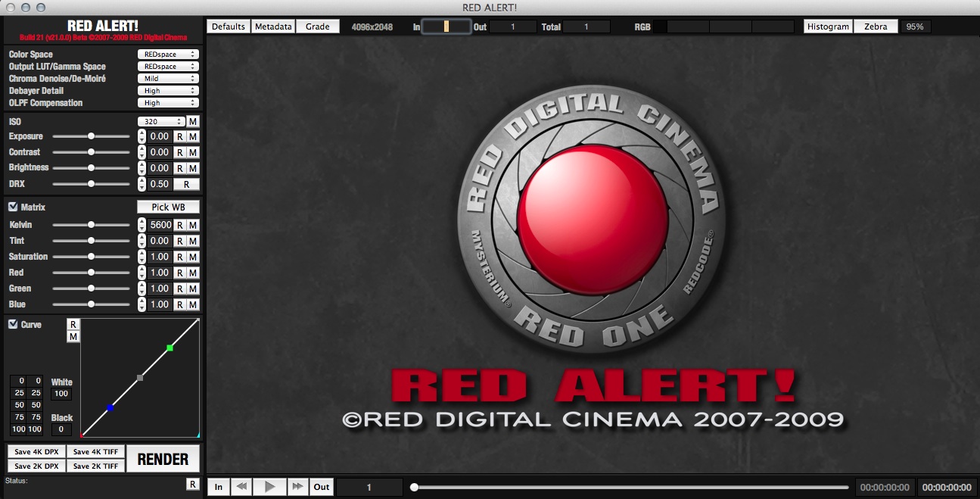
Task: Toggle the Curve checkbox
Action: pyautogui.click(x=13, y=324)
